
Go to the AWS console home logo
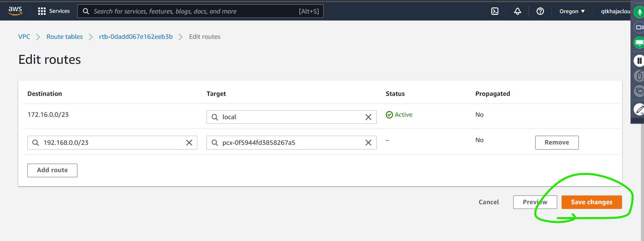click(x=15, y=11)
